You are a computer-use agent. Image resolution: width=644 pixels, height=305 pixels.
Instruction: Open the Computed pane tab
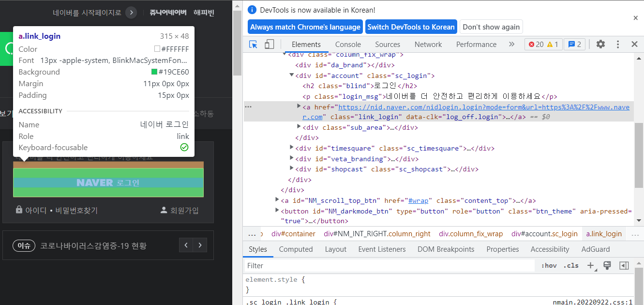(x=296, y=249)
